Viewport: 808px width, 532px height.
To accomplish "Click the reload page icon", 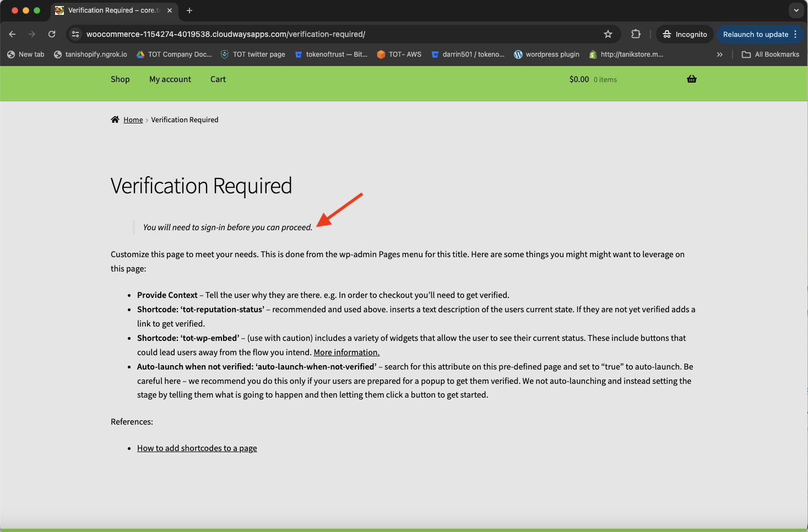I will tap(52, 34).
